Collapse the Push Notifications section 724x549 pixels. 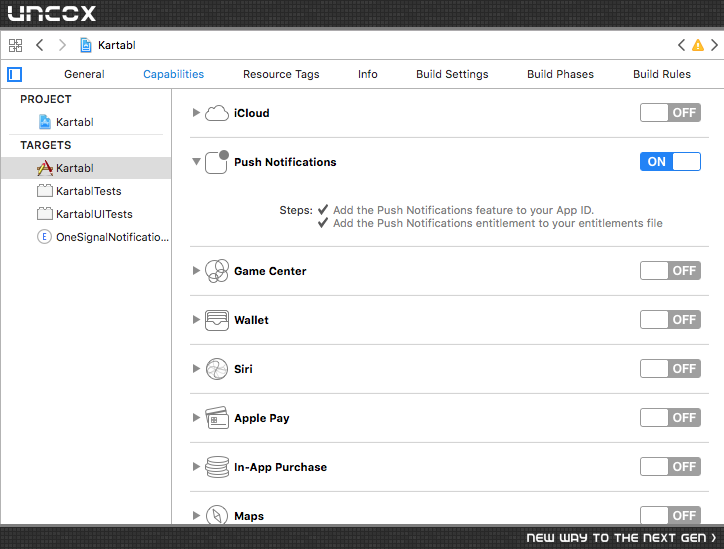pos(196,162)
